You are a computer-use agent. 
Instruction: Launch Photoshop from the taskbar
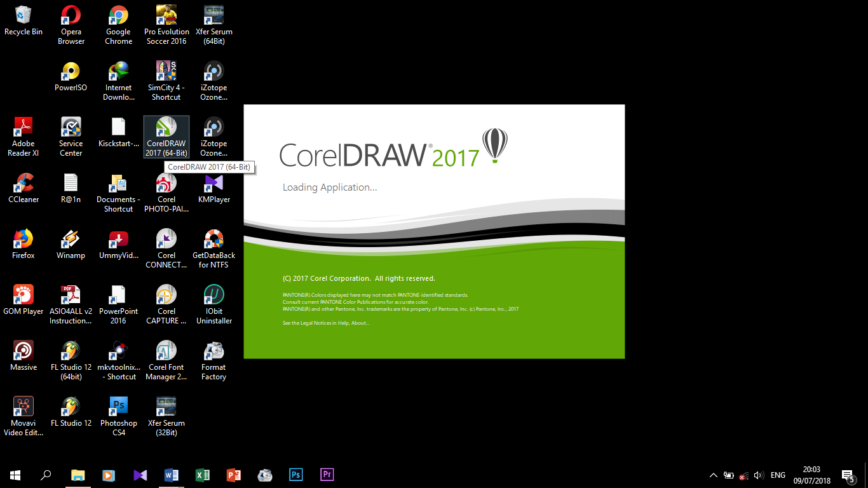(x=296, y=475)
